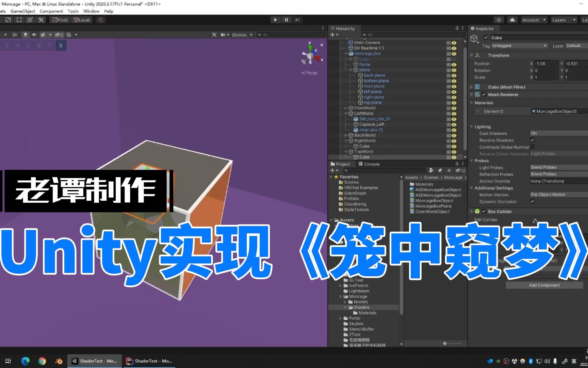Click the Pause button
The width and height of the screenshot is (588, 368).
(x=287, y=20)
